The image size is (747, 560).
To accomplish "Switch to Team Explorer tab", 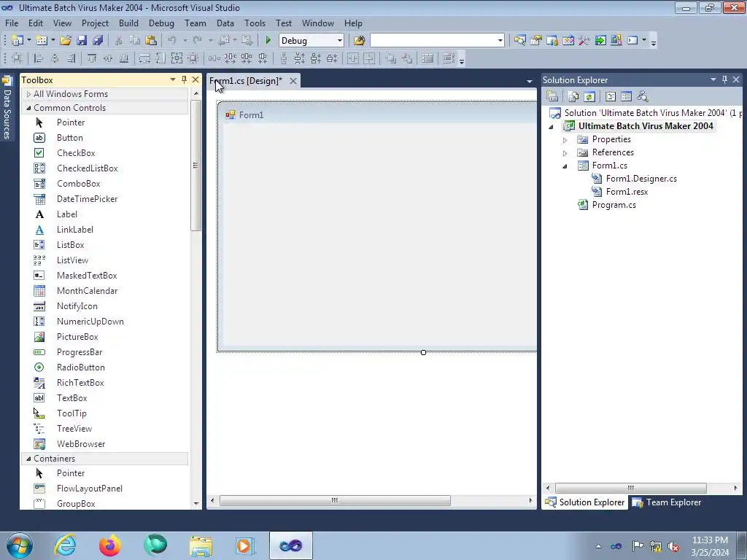I will (667, 502).
